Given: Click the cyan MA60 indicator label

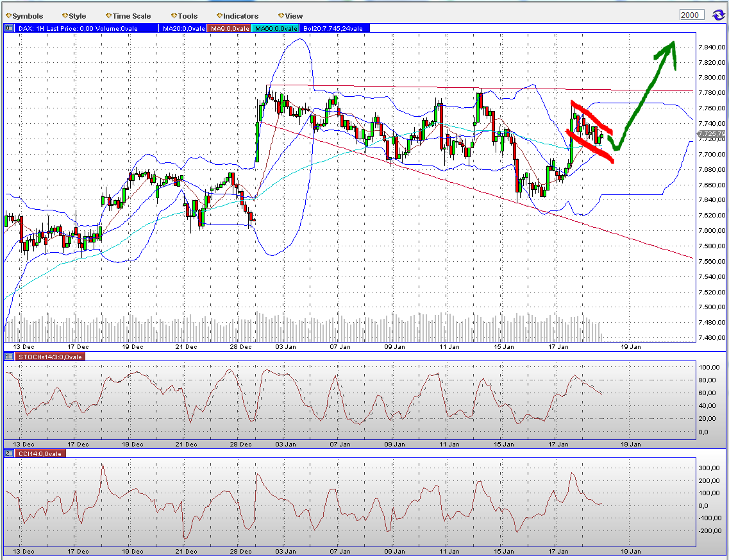Looking at the screenshot, I should (276, 28).
